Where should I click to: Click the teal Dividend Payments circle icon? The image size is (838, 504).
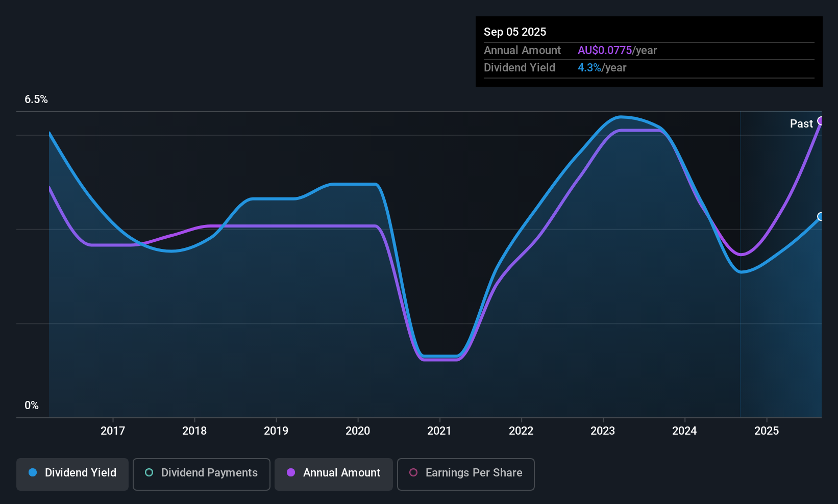(x=149, y=472)
